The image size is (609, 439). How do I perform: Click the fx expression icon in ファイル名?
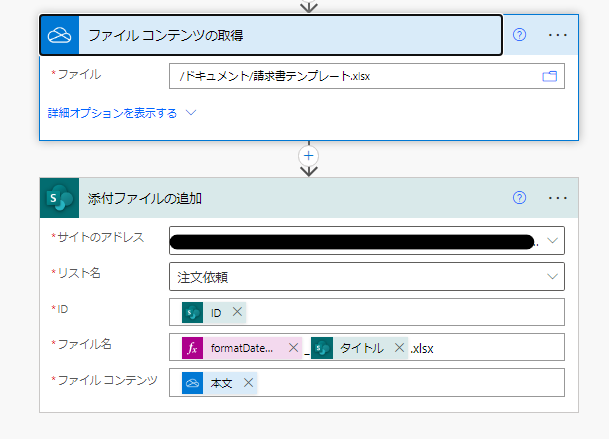[x=193, y=348]
